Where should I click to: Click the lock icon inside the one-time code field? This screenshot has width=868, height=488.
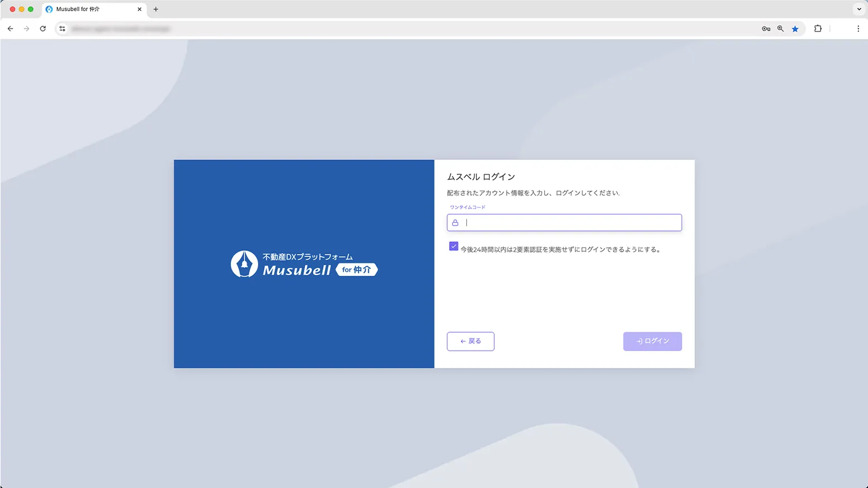(x=455, y=222)
